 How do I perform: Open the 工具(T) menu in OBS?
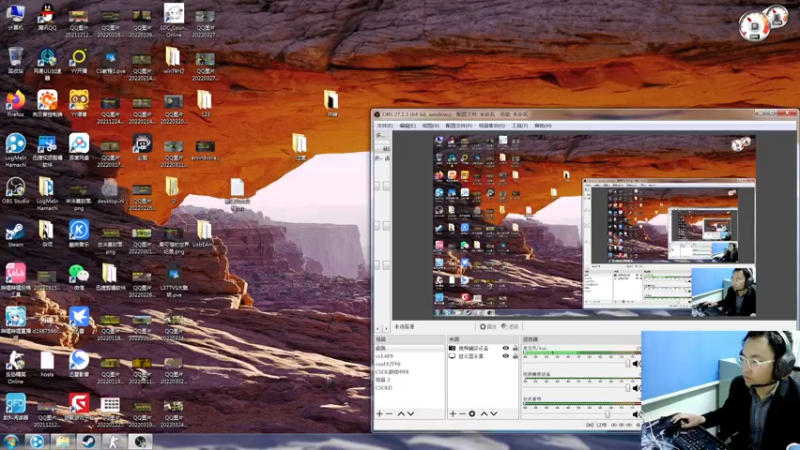(519, 126)
